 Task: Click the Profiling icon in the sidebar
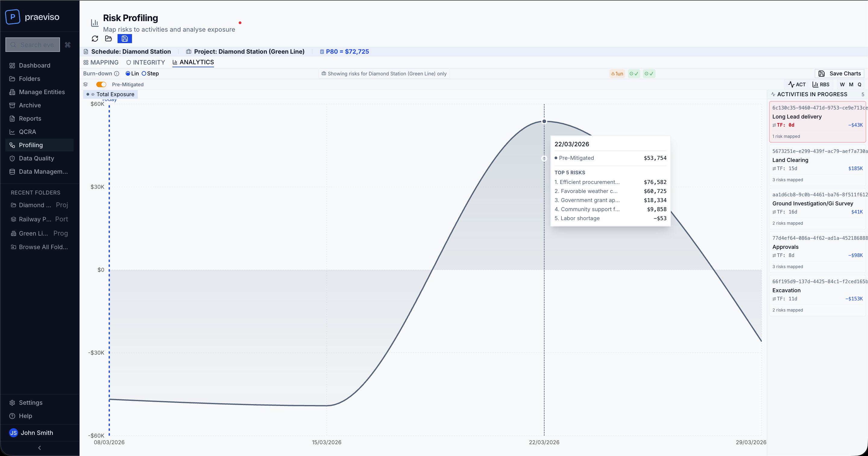pyautogui.click(x=12, y=145)
